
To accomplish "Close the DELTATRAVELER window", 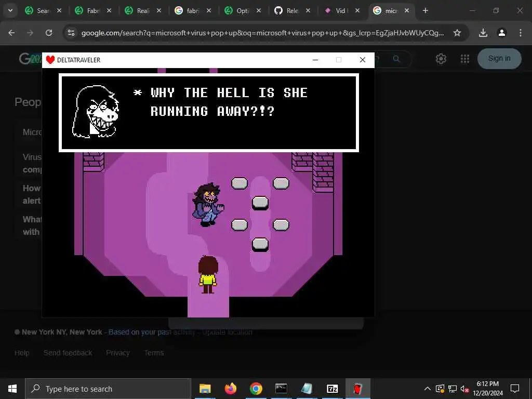I will click(362, 60).
